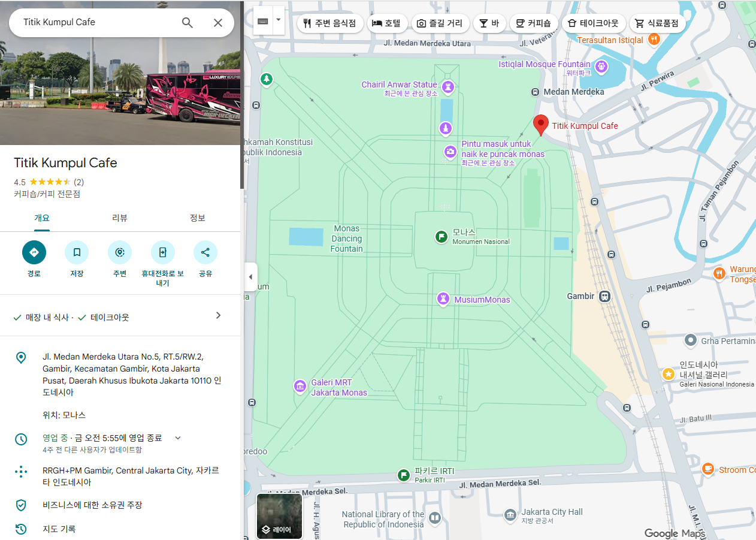
Task: Click the Medan Merdeka transit stop icon
Action: tap(536, 92)
